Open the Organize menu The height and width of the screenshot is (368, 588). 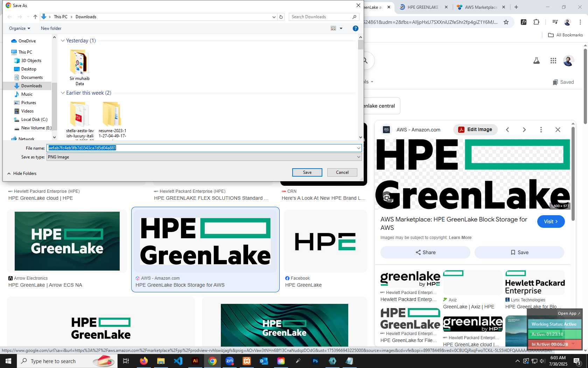click(x=20, y=28)
